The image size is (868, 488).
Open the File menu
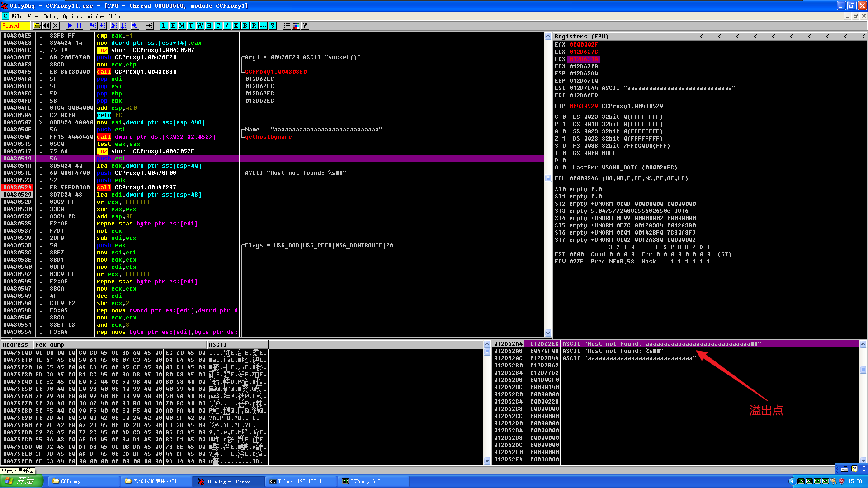tap(17, 16)
